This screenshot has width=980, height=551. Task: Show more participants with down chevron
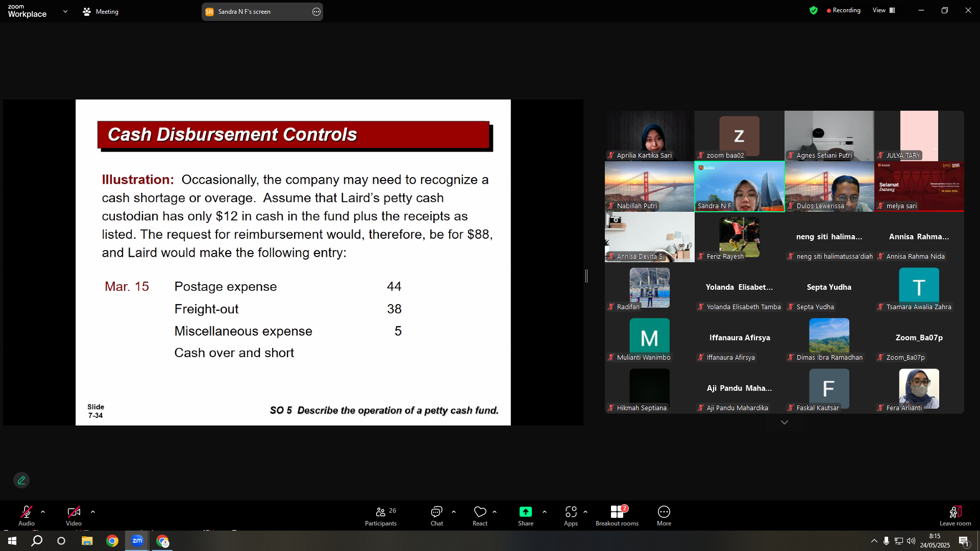[x=785, y=422]
